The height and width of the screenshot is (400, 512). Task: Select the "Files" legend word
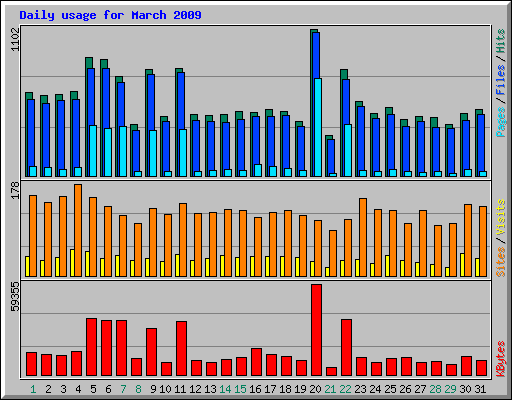(x=501, y=80)
